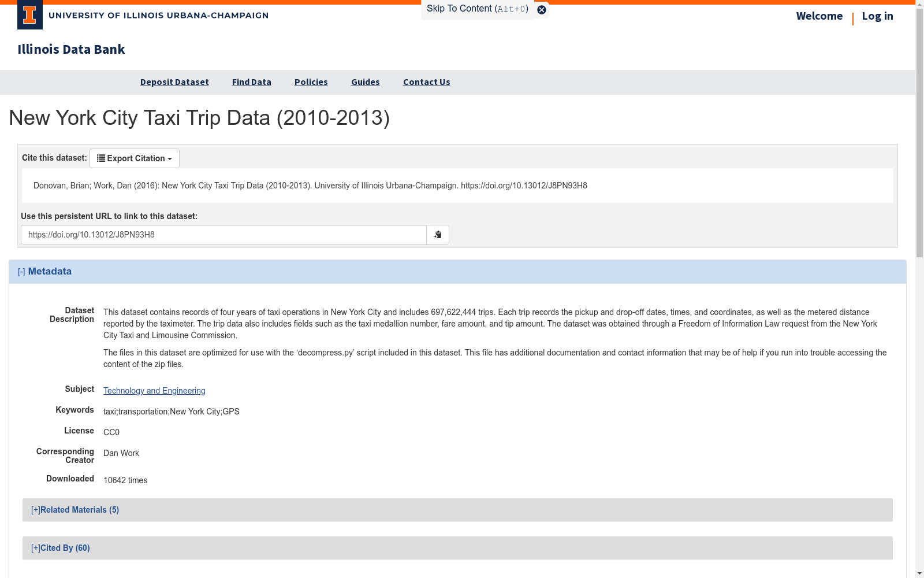
Task: Click the dataset title heading
Action: [199, 118]
